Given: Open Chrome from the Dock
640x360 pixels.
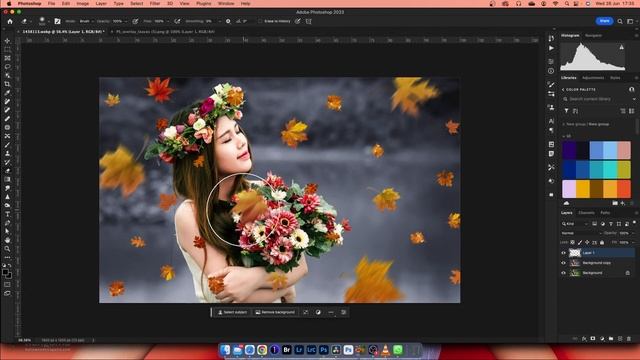Looking at the screenshot, I should pyautogui.click(x=262, y=350).
